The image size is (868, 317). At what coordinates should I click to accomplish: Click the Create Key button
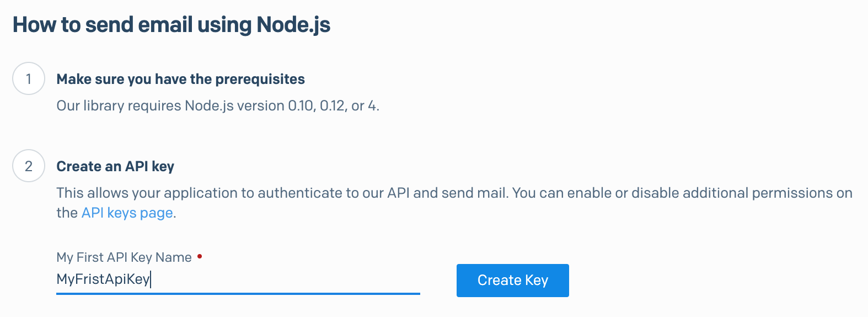[512, 281]
